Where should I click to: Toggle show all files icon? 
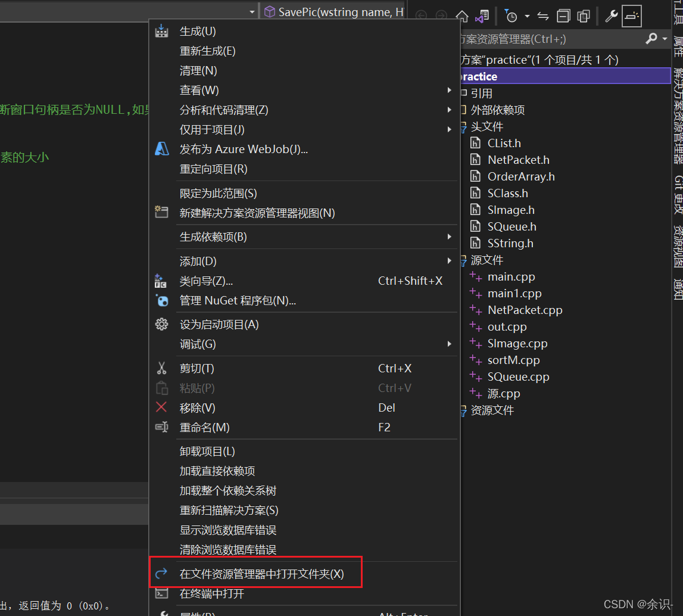[583, 16]
